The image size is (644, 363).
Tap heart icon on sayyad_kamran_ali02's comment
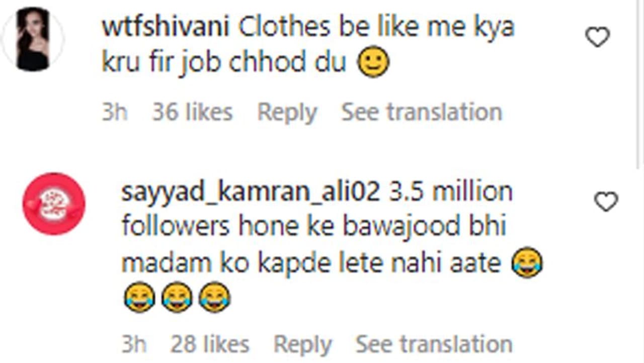point(606,202)
